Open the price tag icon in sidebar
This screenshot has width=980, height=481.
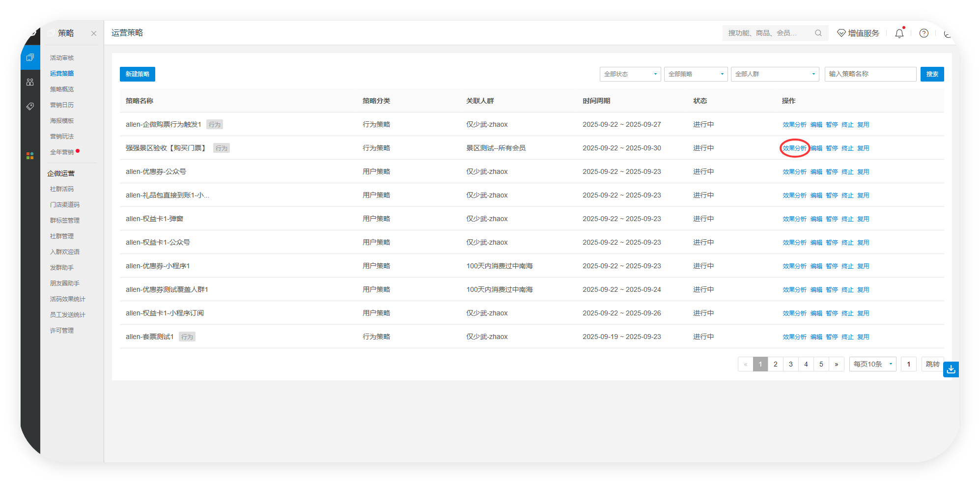(x=30, y=107)
